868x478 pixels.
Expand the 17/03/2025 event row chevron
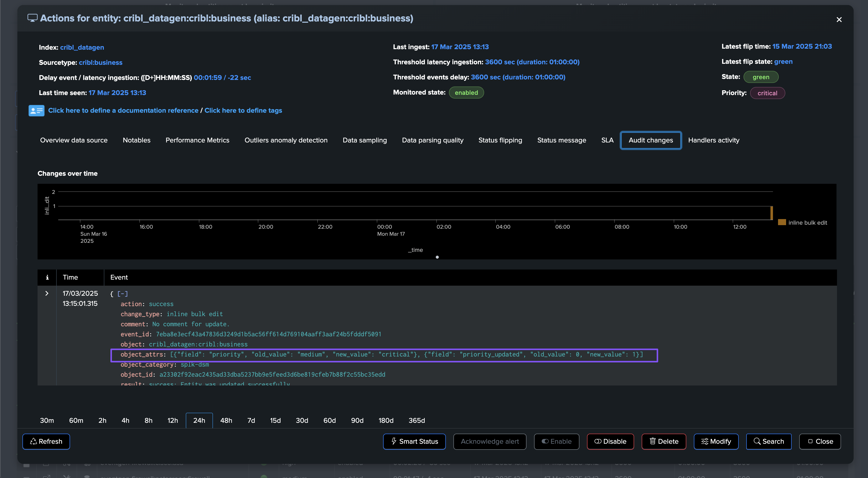(x=47, y=293)
